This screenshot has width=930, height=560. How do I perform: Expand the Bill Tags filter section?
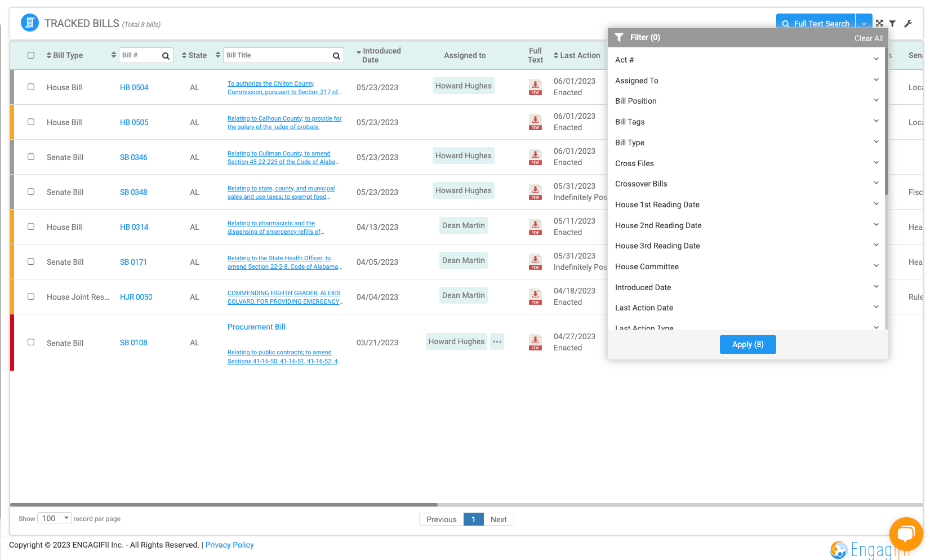746,122
